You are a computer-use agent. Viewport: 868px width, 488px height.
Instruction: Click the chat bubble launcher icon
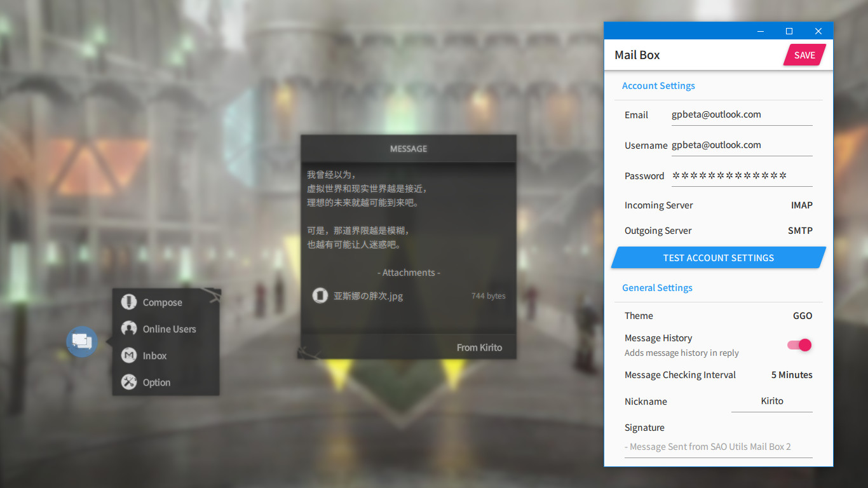[81, 341]
